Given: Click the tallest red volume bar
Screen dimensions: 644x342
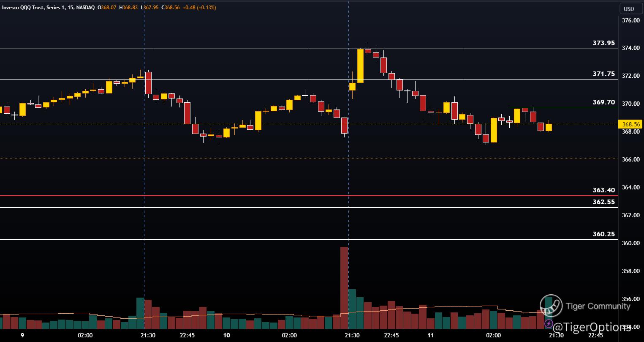Looking at the screenshot, I should (344, 288).
